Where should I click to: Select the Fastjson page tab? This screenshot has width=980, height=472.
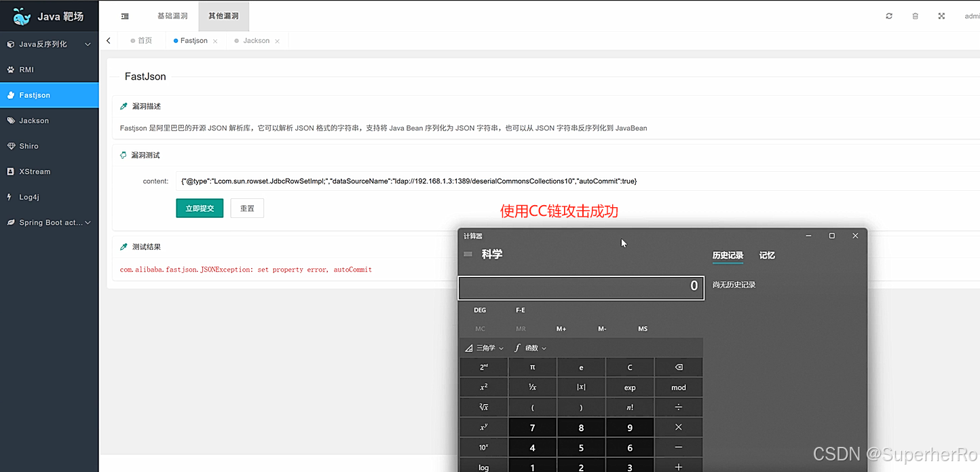(x=194, y=41)
